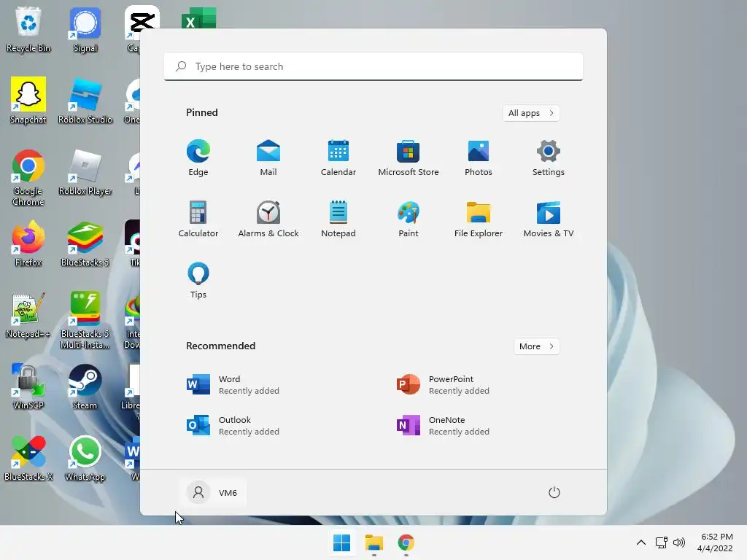Select Roblox Player desktop shortcut
The height and width of the screenshot is (560, 747).
coord(85,172)
